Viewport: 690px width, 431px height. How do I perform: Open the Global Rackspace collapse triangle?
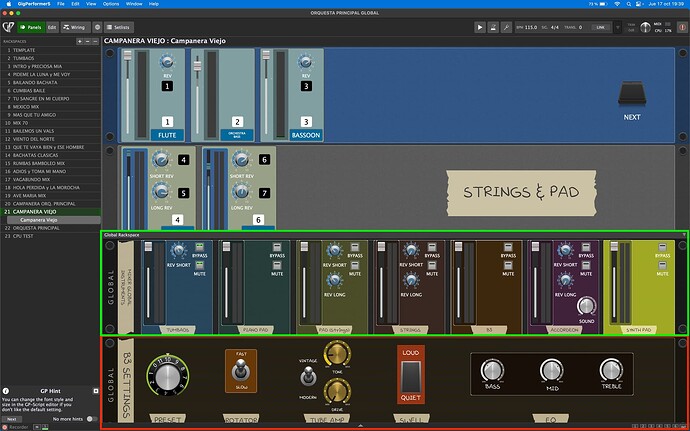684,235
